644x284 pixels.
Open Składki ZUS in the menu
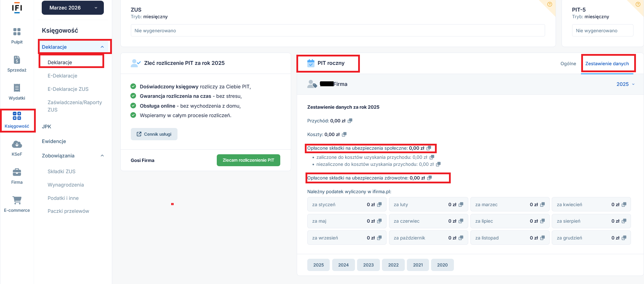pos(61,171)
